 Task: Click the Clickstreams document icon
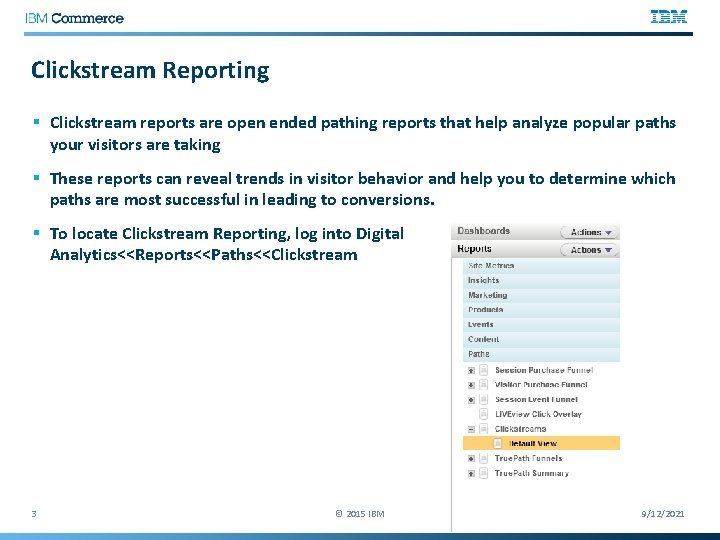tap(484, 429)
